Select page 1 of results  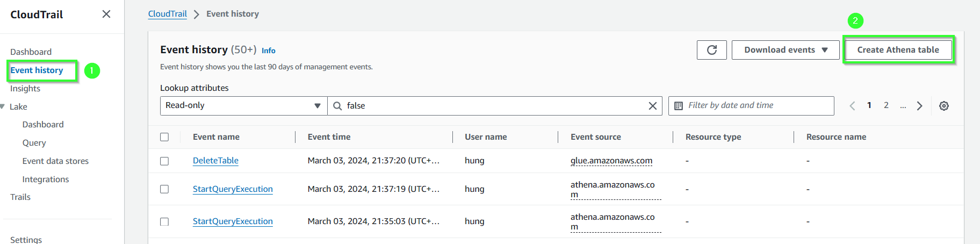click(869, 105)
